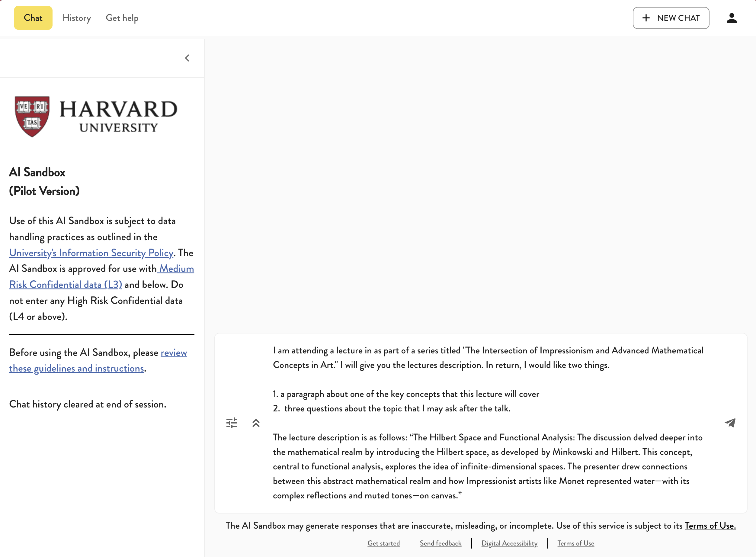Click the Terms of Use disclaimer link
This screenshot has height=557, width=756.
click(710, 526)
